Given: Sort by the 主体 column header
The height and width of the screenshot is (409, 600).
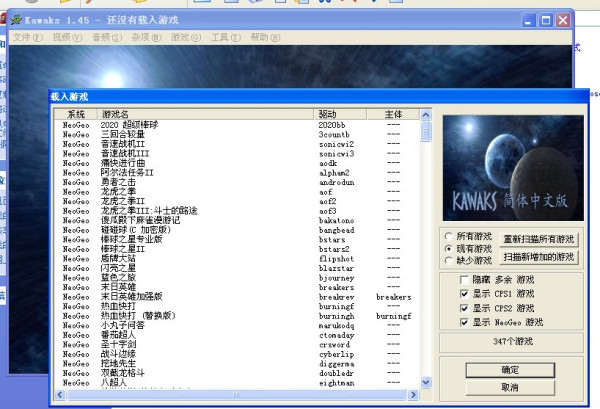Looking at the screenshot, I should point(393,114).
